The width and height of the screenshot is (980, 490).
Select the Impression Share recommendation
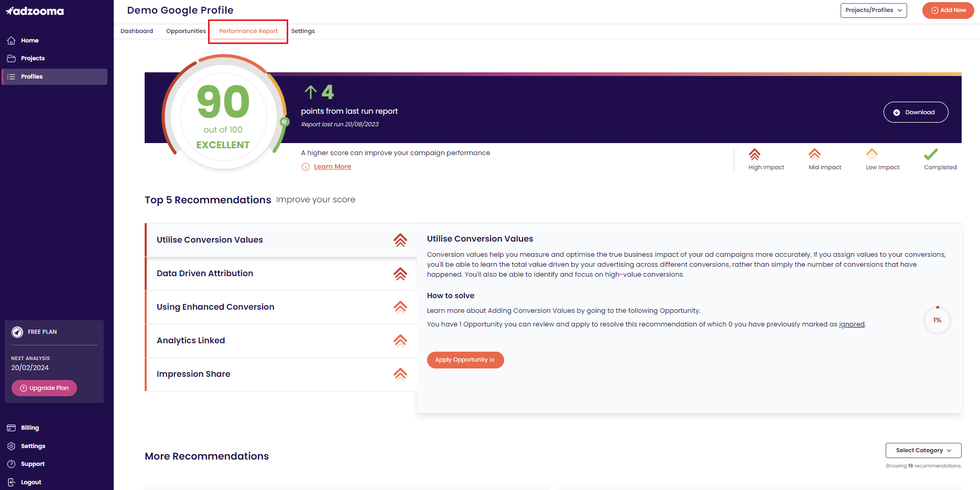click(281, 374)
